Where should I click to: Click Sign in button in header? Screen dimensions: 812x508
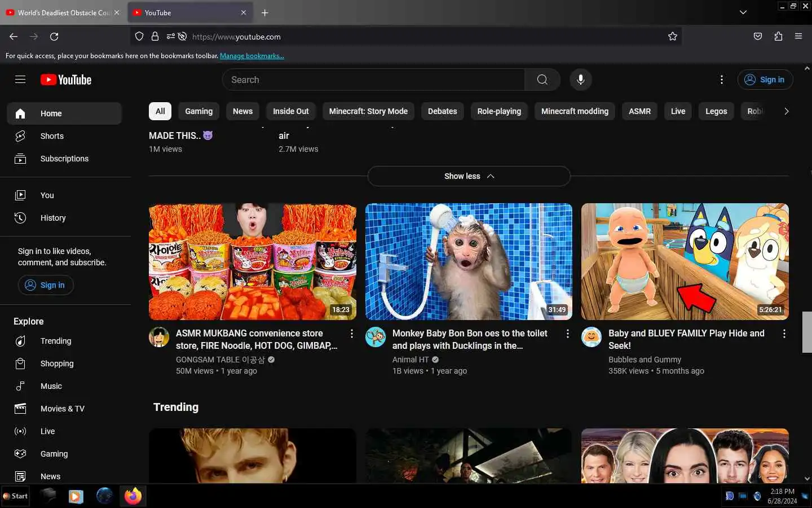click(x=765, y=80)
